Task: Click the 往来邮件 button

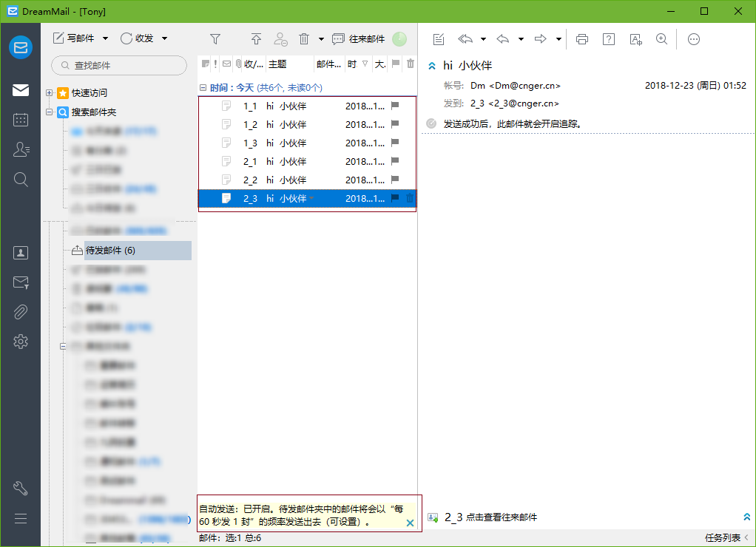Action: coord(359,39)
